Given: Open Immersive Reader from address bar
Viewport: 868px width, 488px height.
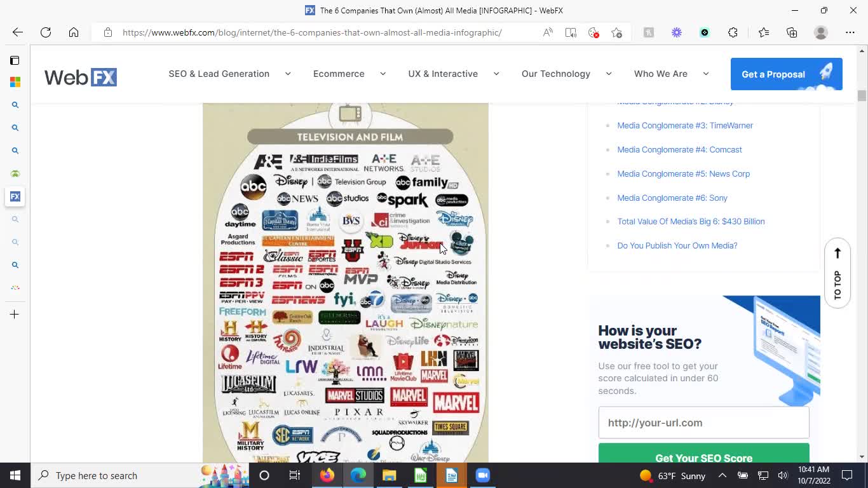Looking at the screenshot, I should pyautogui.click(x=571, y=32).
